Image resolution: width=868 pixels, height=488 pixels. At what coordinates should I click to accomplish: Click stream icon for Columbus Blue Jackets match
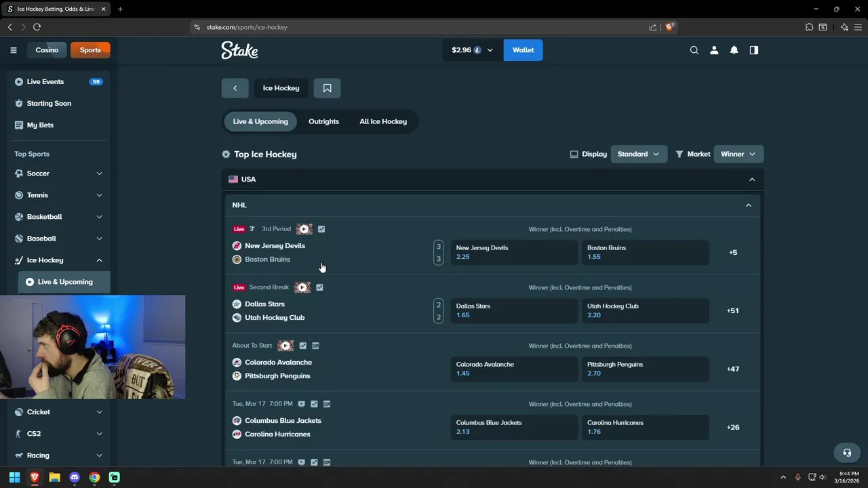pyautogui.click(x=301, y=404)
